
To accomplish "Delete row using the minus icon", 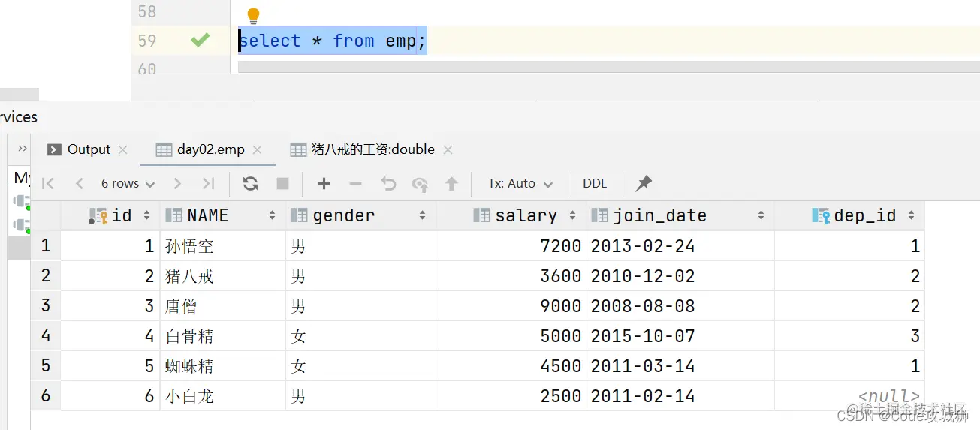I will [x=356, y=184].
